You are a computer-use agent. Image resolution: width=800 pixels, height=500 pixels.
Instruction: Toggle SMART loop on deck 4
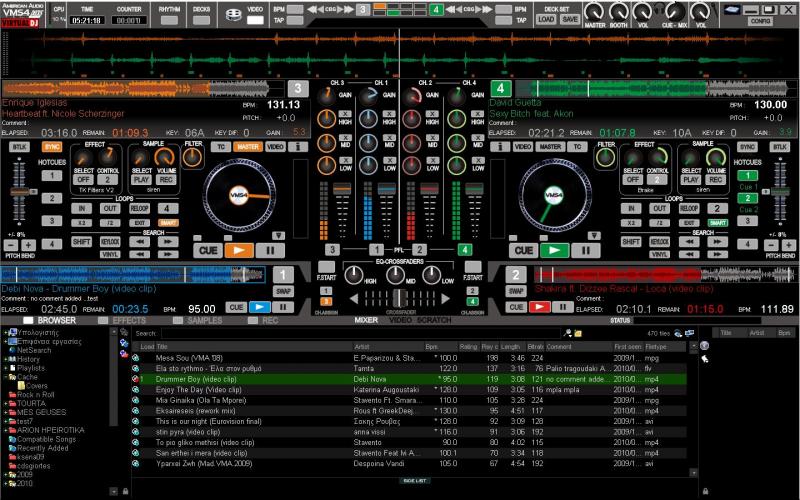click(717, 223)
